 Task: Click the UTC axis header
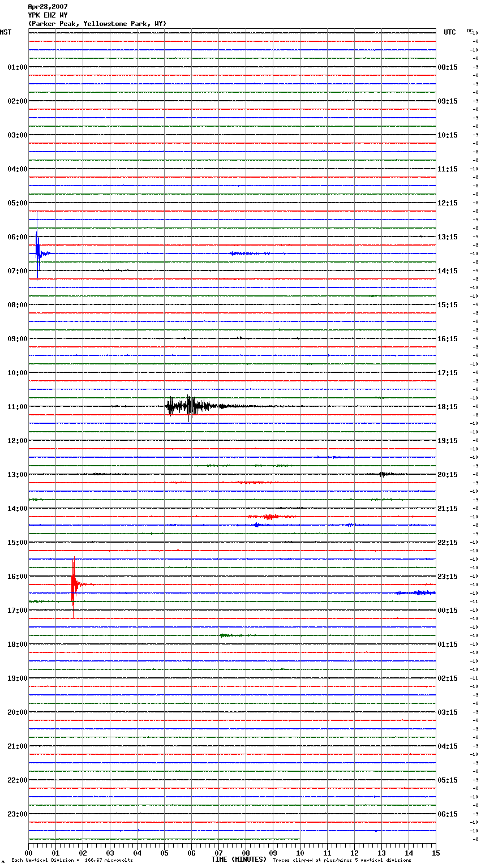450,32
